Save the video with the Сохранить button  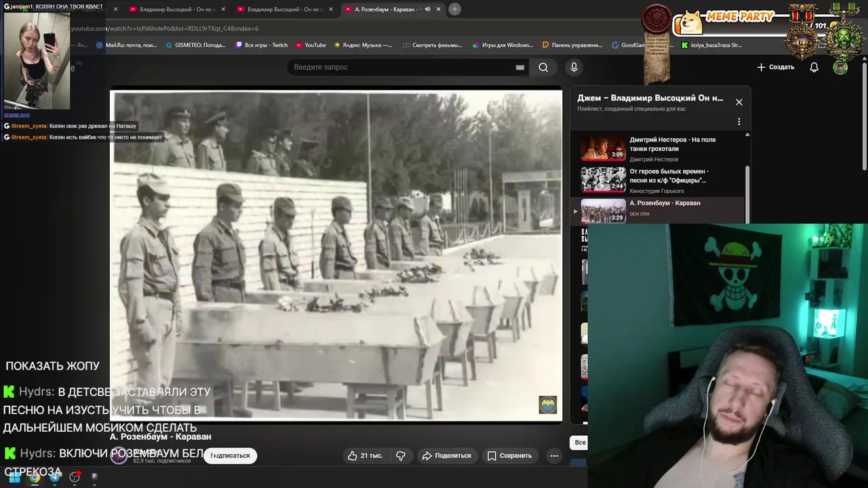point(509,455)
